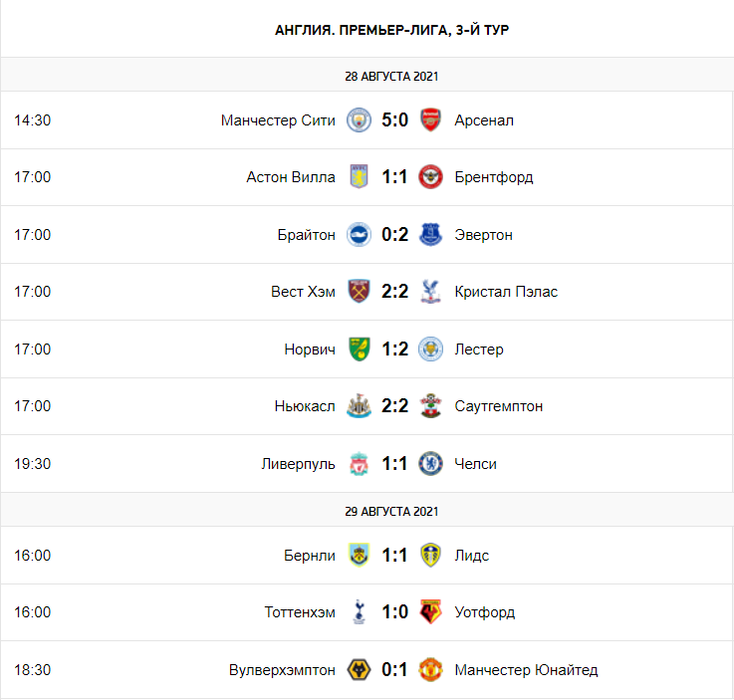
Task: Click the Liverpool club crest
Action: click(359, 464)
